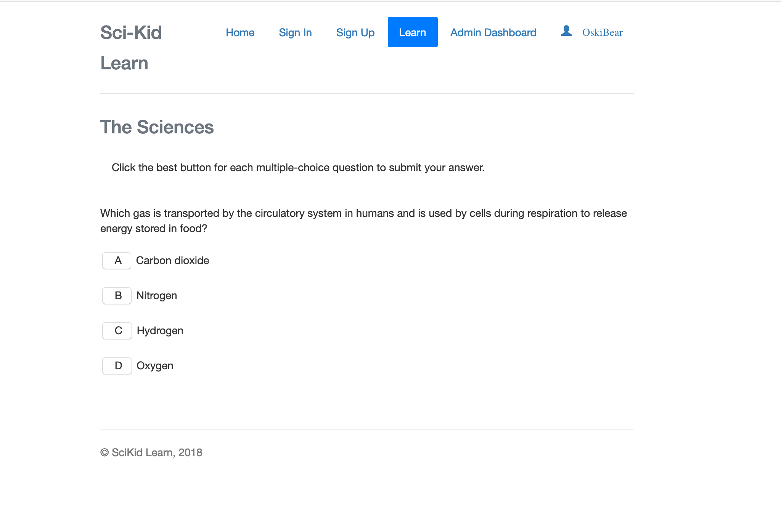Go to the Home page
This screenshot has height=532, width=781.
coord(240,32)
